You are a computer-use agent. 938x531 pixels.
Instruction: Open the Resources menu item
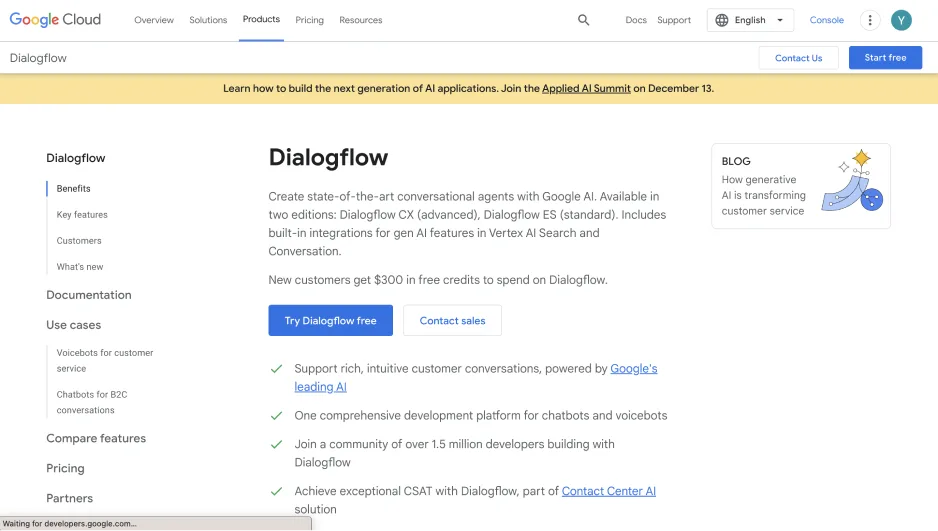(x=361, y=20)
